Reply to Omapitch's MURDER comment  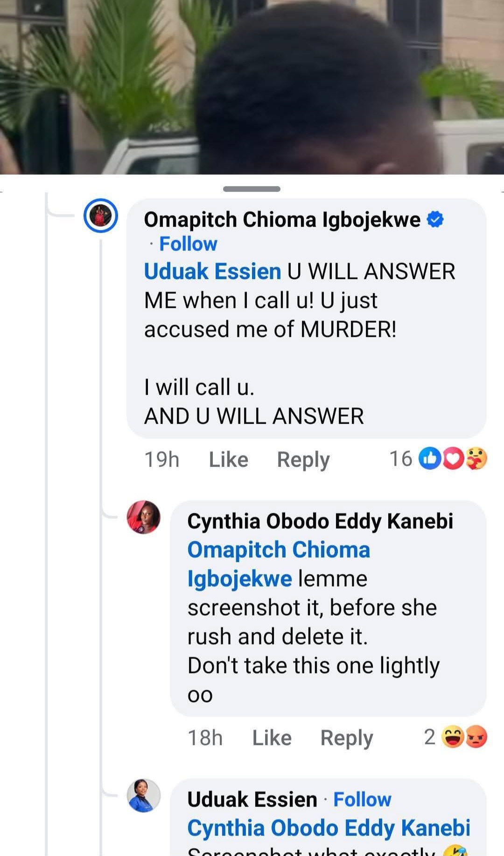pos(302,460)
